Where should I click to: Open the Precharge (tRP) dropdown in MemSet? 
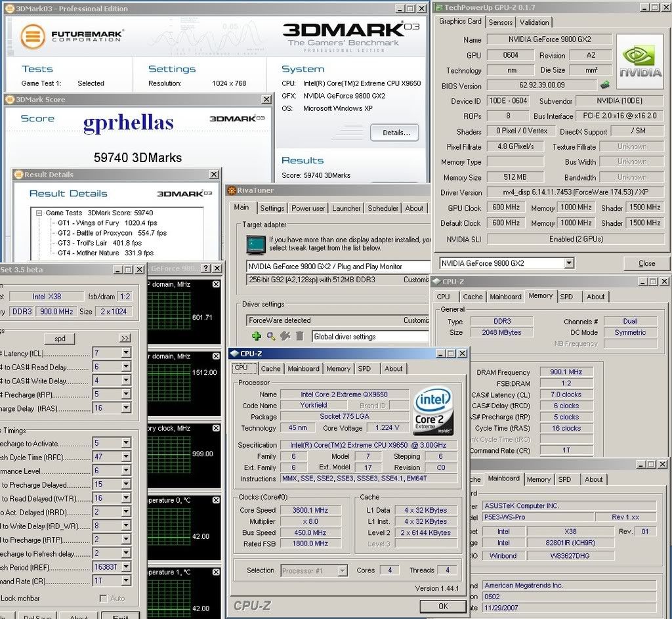(x=125, y=394)
